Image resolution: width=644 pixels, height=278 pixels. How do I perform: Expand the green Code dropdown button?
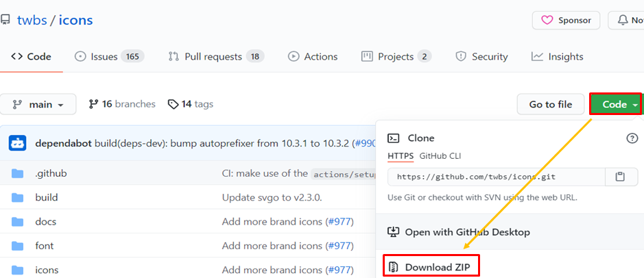(615, 104)
